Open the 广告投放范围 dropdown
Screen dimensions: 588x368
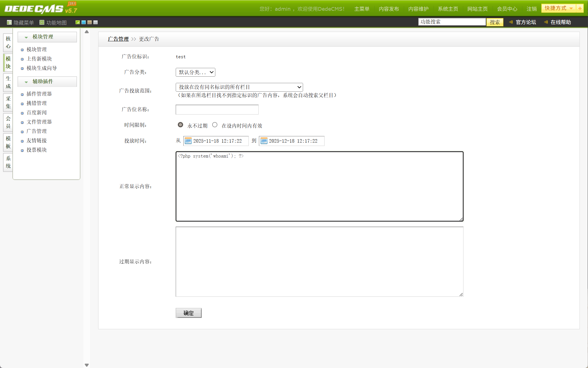(x=239, y=87)
